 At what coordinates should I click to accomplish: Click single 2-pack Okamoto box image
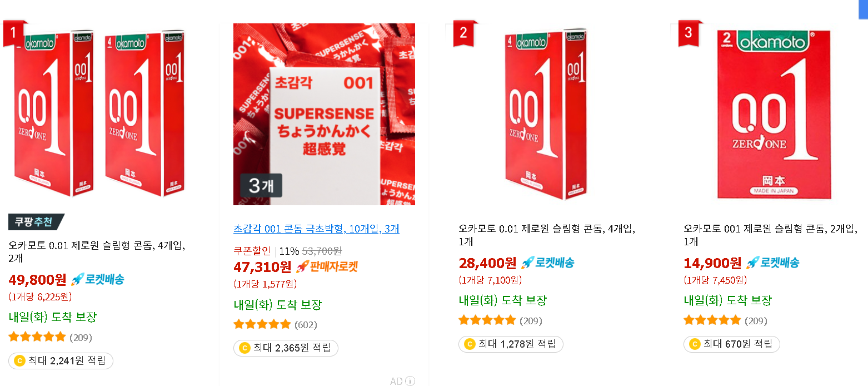(x=774, y=113)
